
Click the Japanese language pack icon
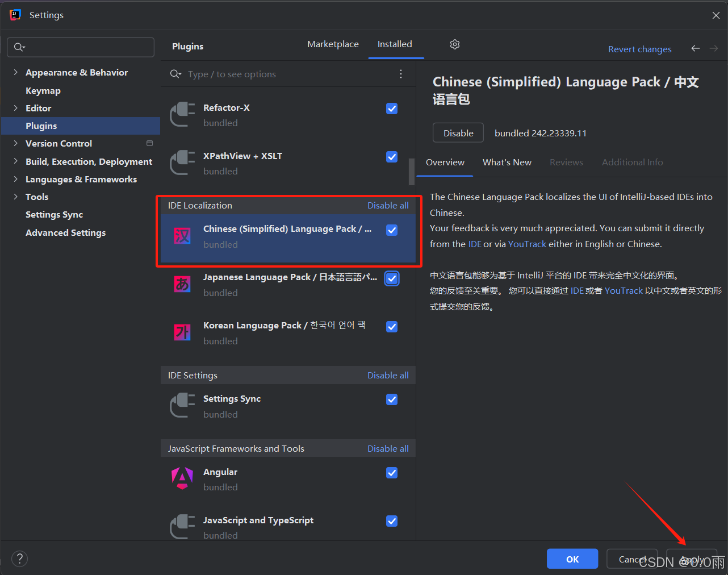tap(182, 285)
